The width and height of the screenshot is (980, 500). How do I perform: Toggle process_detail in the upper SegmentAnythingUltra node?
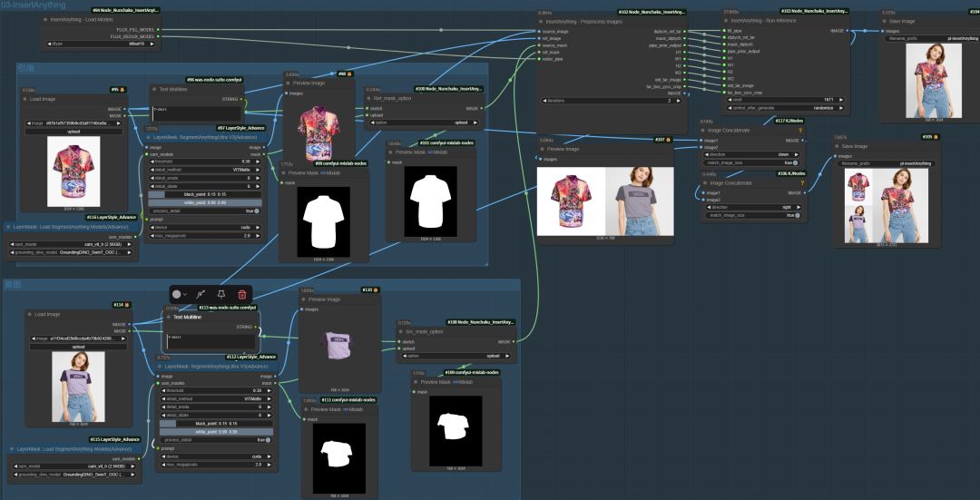coord(256,211)
